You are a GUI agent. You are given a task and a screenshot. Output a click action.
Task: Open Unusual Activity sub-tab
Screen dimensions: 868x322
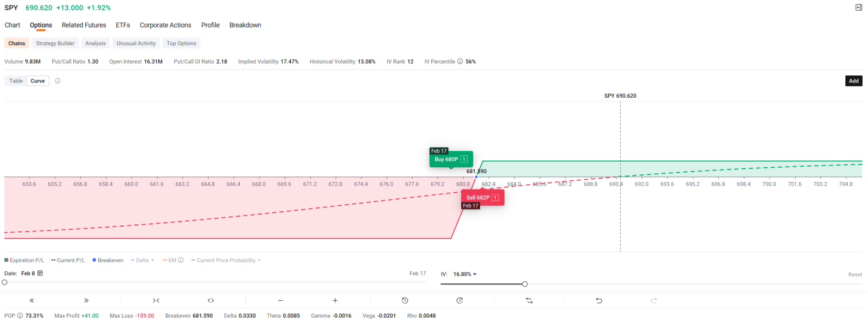(136, 43)
